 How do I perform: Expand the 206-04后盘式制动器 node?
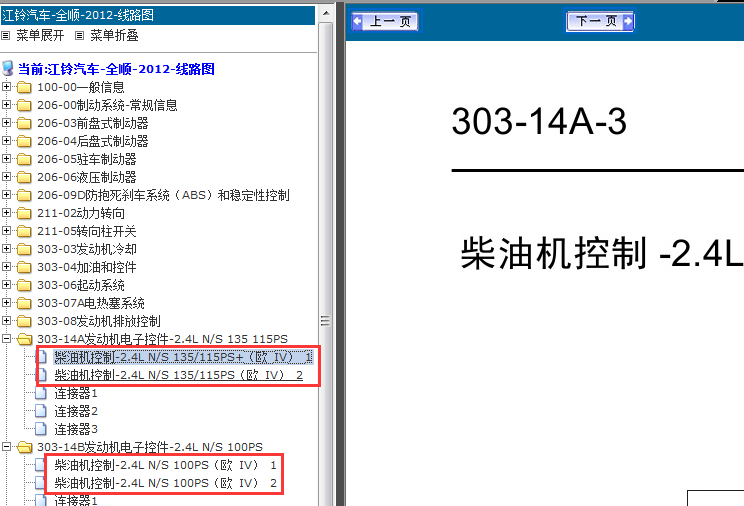7,141
